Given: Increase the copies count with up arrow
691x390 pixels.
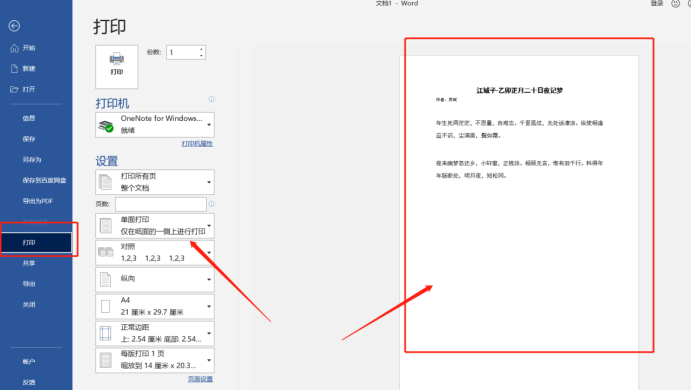Looking at the screenshot, I should coord(201,49).
